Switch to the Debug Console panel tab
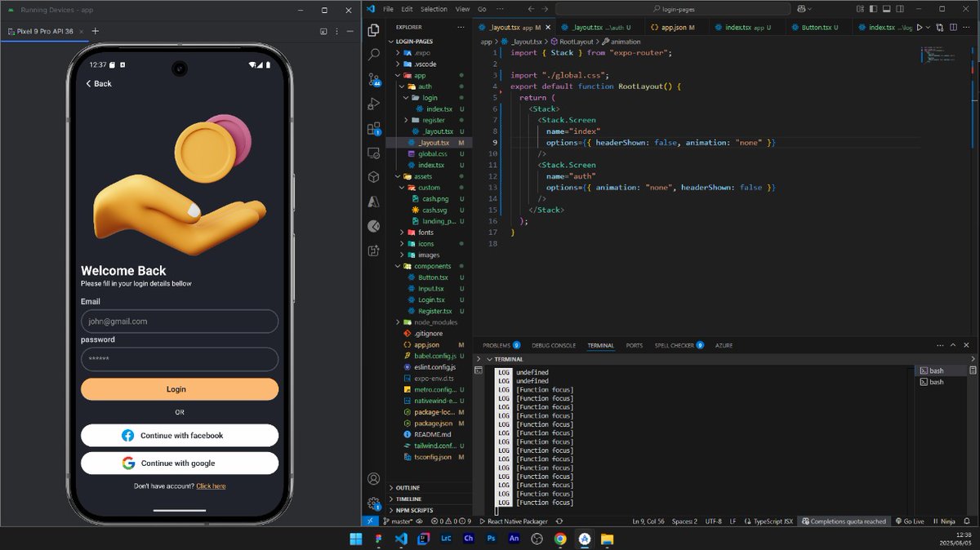This screenshot has width=980, height=550. (554, 345)
